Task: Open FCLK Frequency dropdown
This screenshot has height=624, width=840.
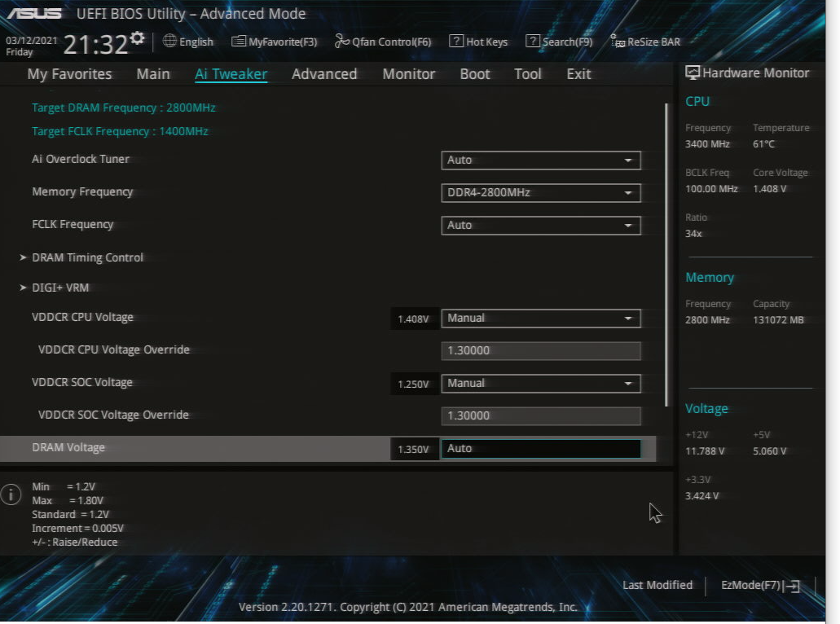Action: pos(540,226)
